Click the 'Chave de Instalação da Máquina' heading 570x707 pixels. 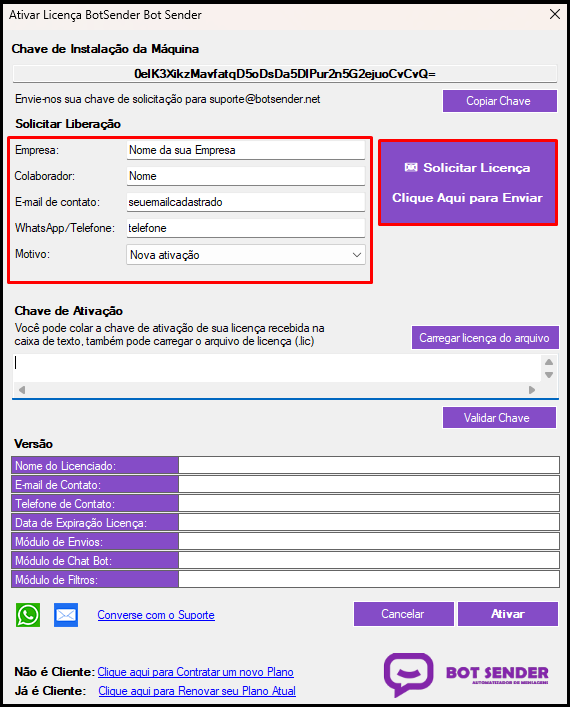(x=105, y=49)
